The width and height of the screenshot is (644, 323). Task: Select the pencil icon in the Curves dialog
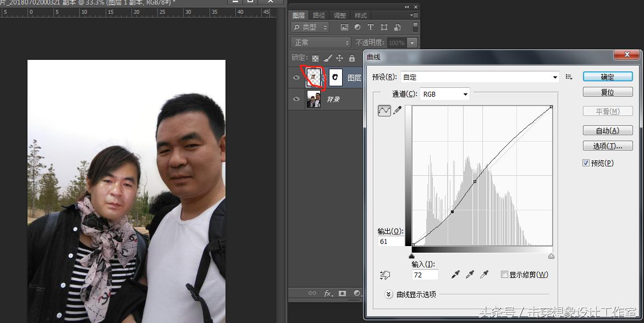pos(397,110)
